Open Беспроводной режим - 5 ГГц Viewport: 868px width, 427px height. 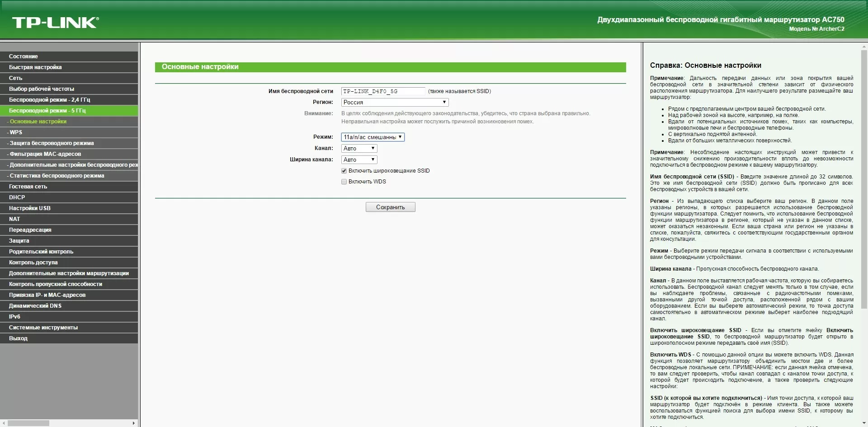pyautogui.click(x=69, y=111)
